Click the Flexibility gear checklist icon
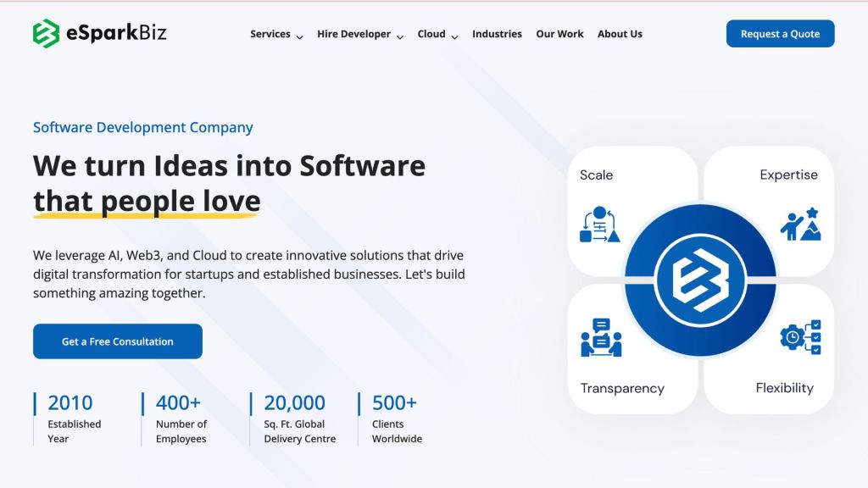 [800, 337]
